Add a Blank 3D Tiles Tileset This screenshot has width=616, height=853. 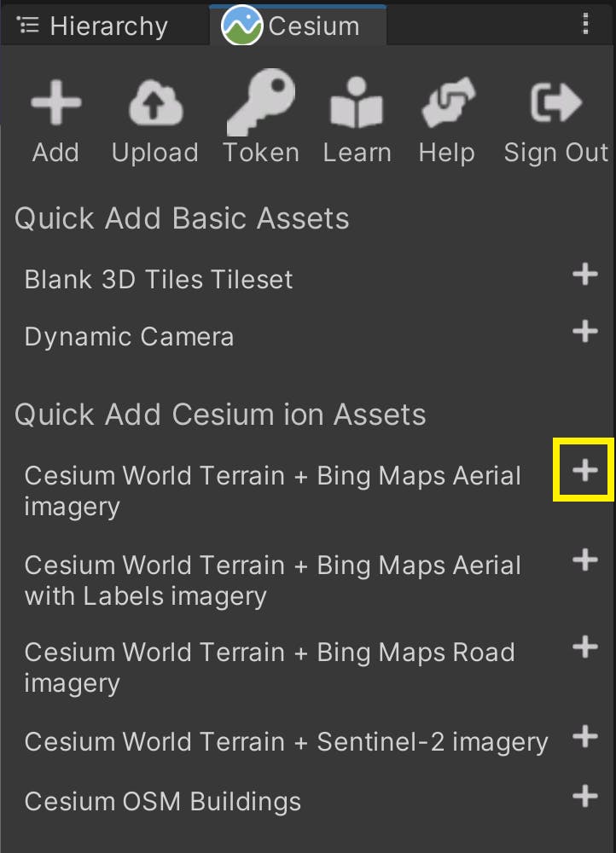click(x=584, y=275)
